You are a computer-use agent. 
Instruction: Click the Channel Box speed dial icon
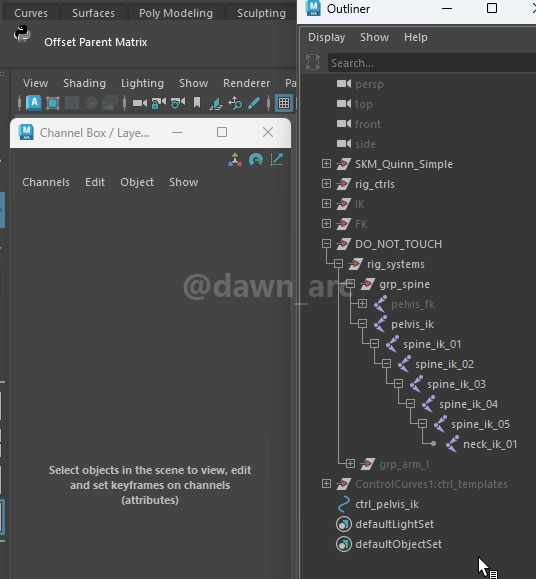(256, 160)
